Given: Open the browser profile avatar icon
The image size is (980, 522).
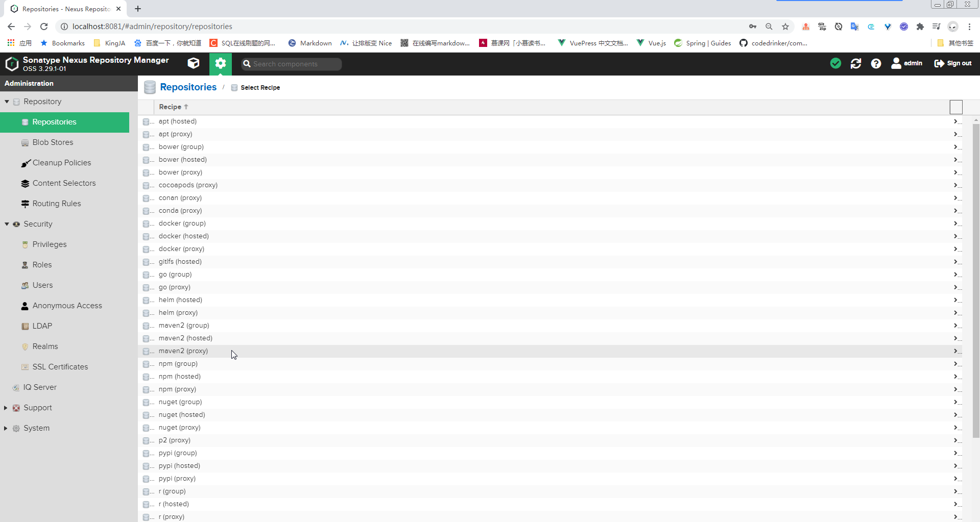Looking at the screenshot, I should (953, 27).
